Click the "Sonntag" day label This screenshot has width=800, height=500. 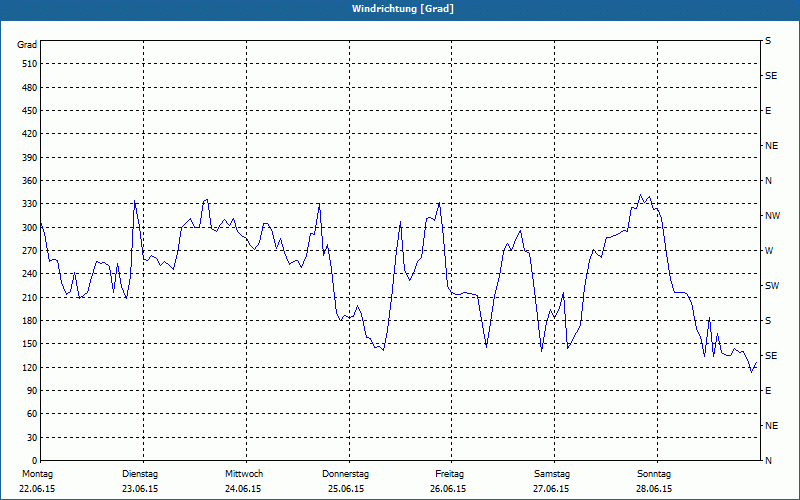coord(654,474)
